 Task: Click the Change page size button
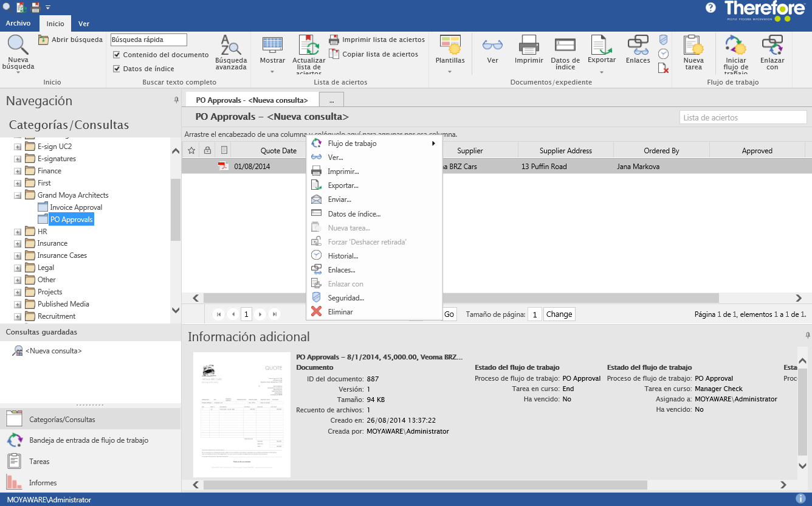coord(559,314)
